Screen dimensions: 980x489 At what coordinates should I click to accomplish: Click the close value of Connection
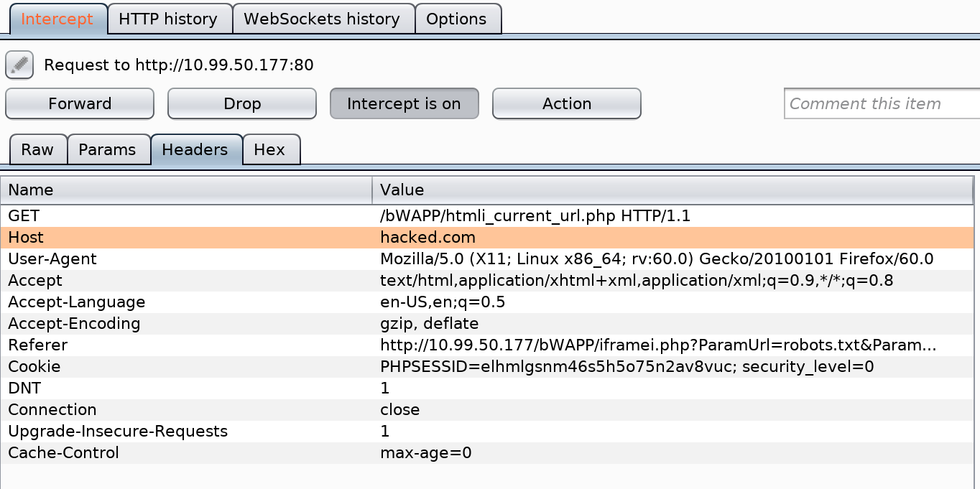[673, 409]
